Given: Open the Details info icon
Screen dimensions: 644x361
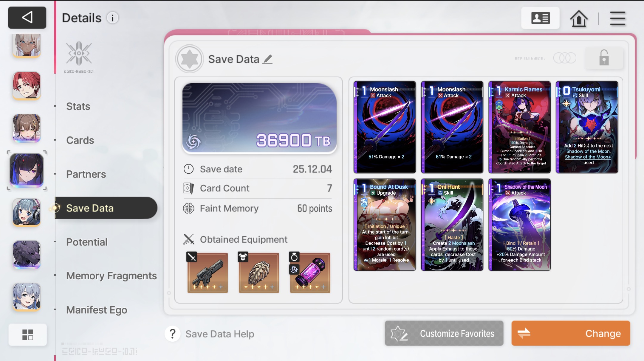Looking at the screenshot, I should [x=113, y=18].
